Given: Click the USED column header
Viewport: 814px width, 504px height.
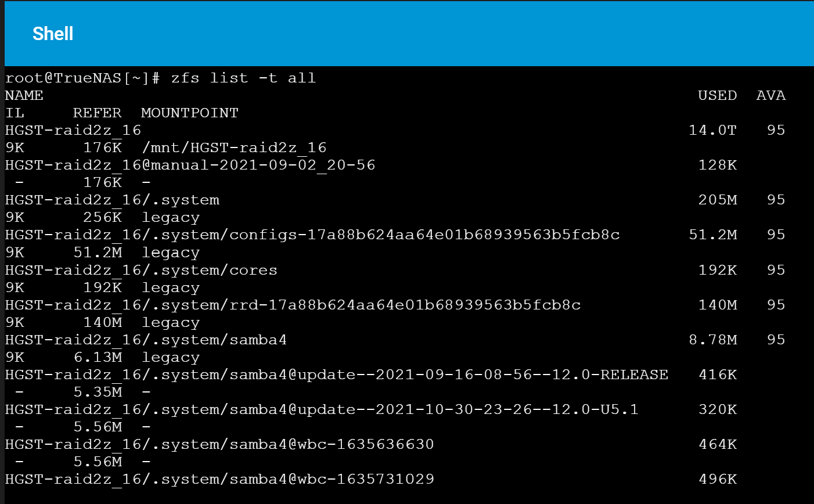Looking at the screenshot, I should pyautogui.click(x=718, y=95).
